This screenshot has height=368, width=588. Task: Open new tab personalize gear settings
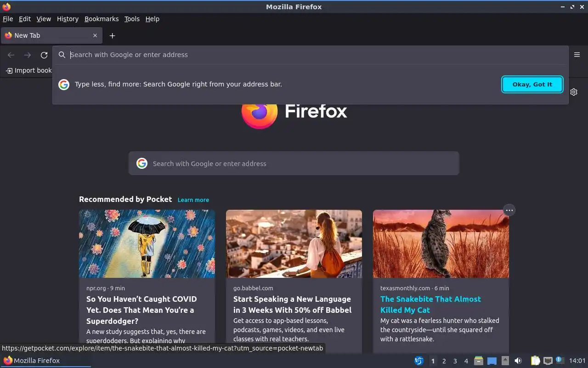pyautogui.click(x=574, y=92)
